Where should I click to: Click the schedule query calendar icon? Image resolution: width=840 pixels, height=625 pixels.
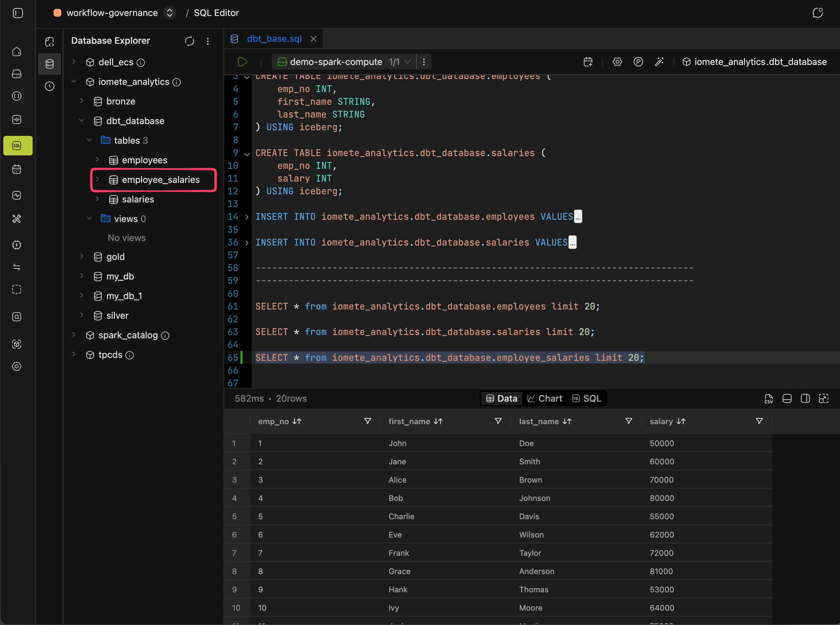588,62
